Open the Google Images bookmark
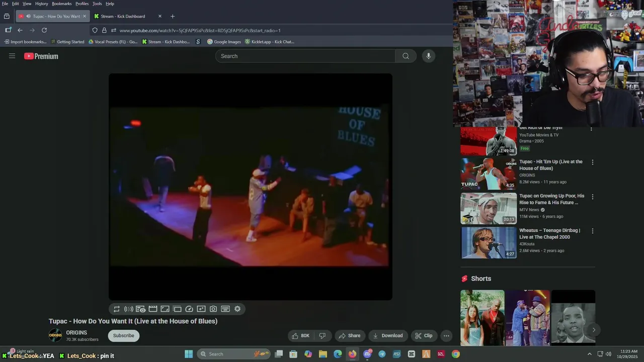 224,42
